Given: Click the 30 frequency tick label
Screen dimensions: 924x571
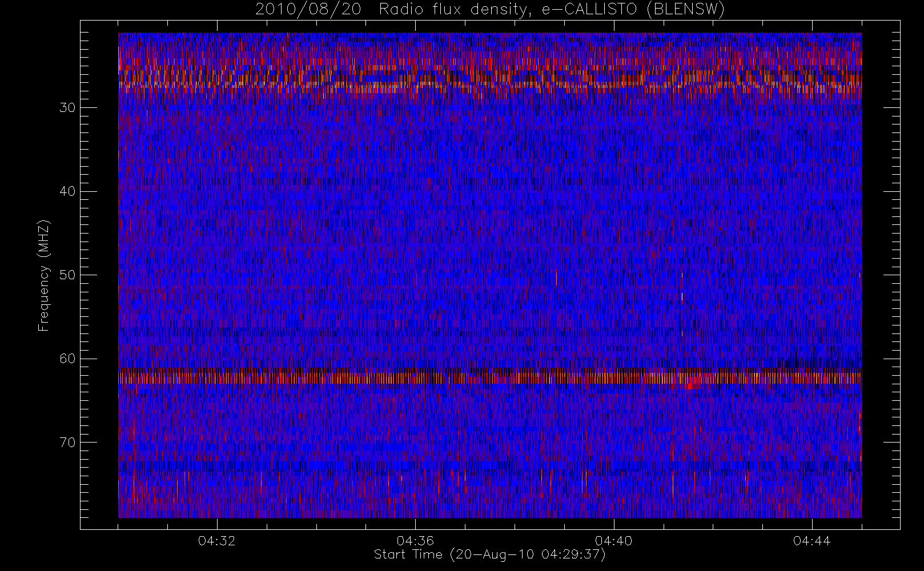Looking at the screenshot, I should coord(67,108).
